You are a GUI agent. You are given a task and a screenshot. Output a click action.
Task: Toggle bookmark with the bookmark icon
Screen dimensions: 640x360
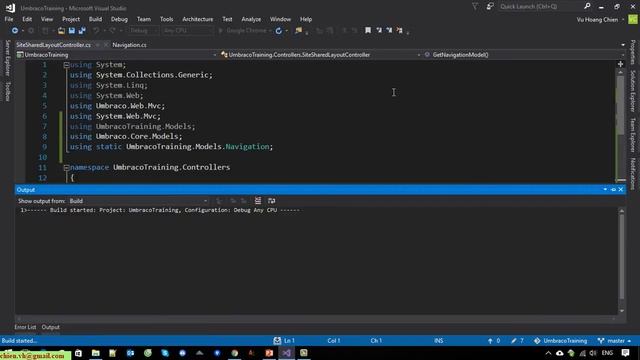(x=368, y=30)
